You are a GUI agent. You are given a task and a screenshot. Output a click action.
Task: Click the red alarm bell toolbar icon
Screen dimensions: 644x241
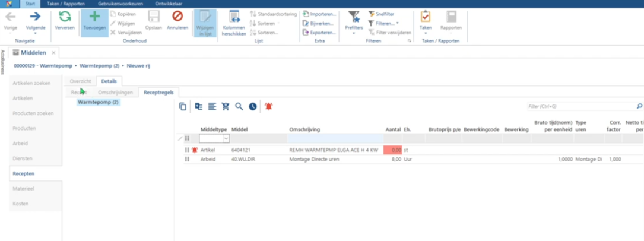[x=269, y=107]
